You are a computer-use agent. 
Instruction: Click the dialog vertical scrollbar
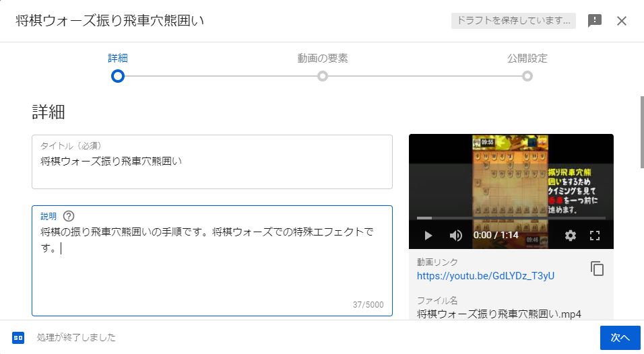click(641, 132)
